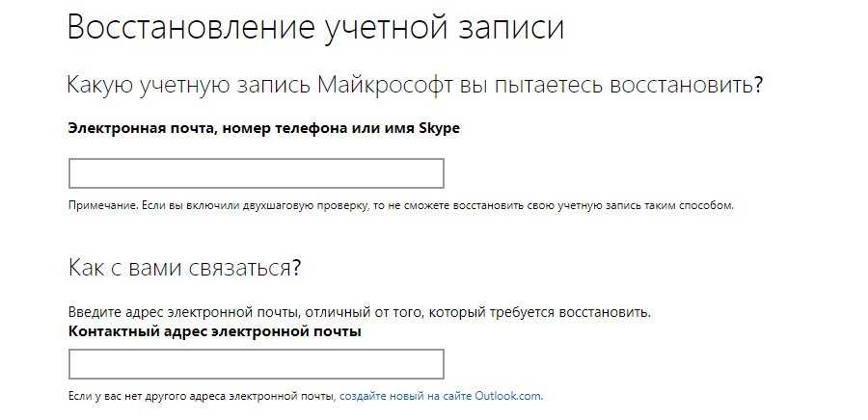Click the 'Если у вас нет другого адреса' text
The height and width of the screenshot is (420, 868).
click(x=202, y=396)
